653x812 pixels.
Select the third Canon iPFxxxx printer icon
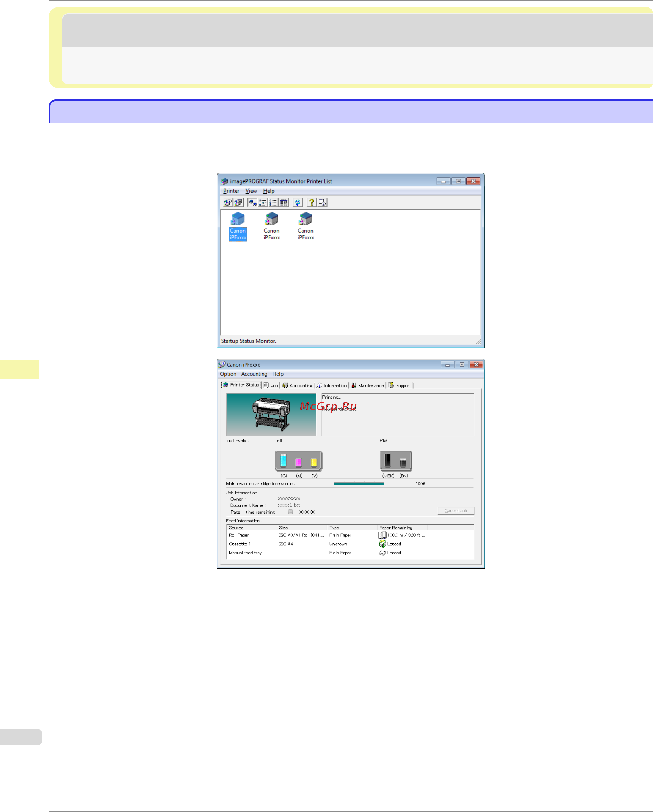pos(305,226)
